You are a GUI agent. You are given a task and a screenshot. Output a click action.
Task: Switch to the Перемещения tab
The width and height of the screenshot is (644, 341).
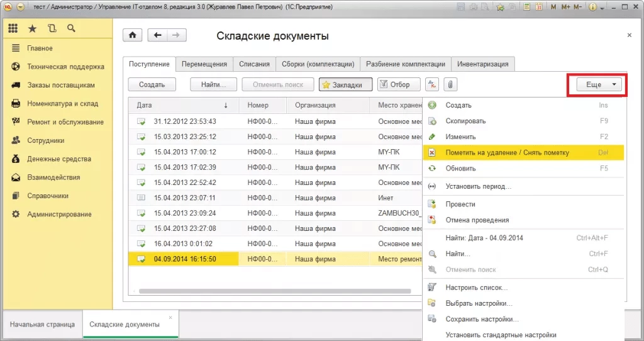[x=204, y=64]
